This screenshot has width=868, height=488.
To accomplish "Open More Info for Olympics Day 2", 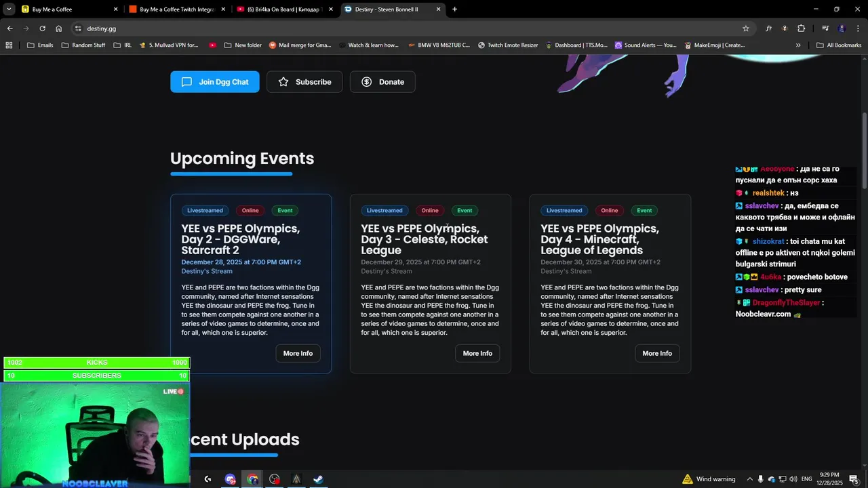I will tap(298, 353).
